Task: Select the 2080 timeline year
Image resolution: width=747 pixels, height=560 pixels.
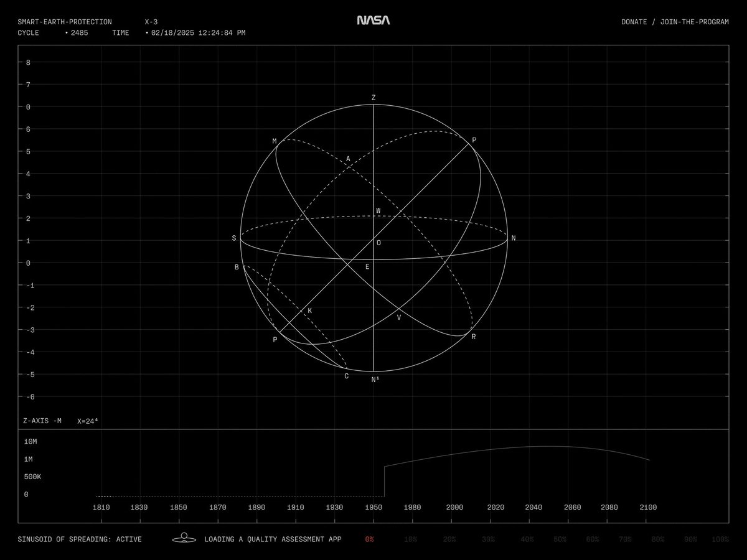Action: (x=609, y=507)
